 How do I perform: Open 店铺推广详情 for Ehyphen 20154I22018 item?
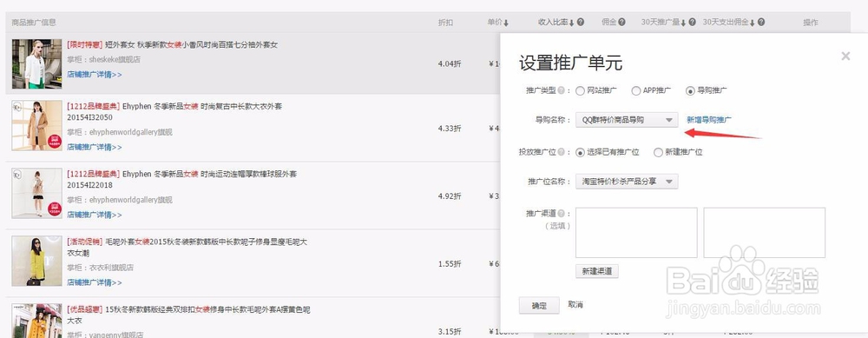point(94,215)
